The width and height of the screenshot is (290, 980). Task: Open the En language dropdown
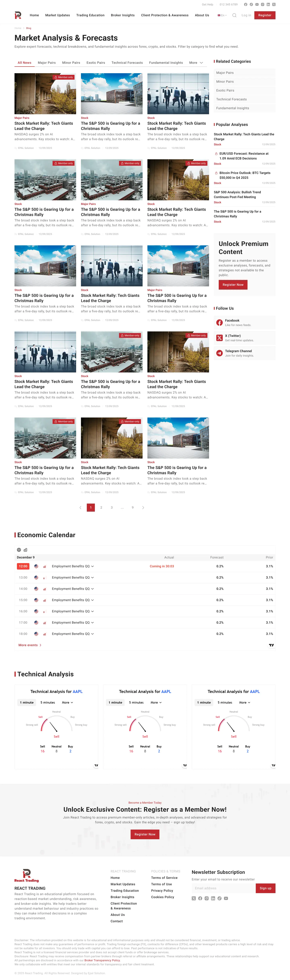[x=222, y=15]
